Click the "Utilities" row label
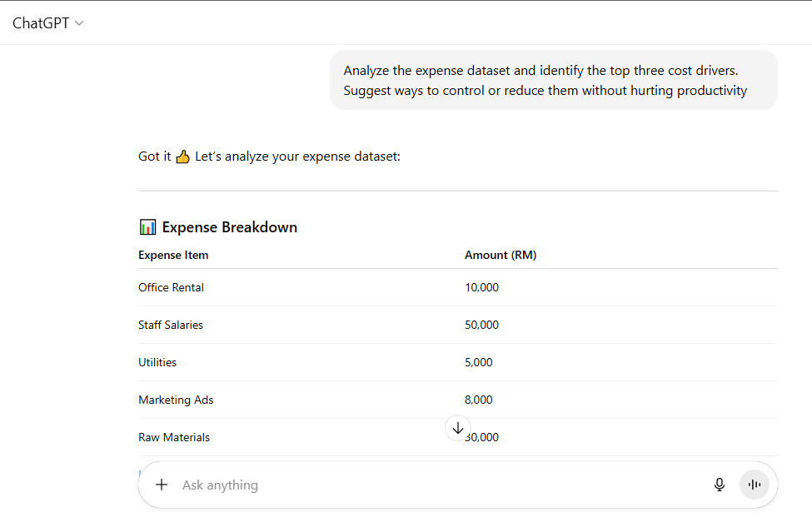Viewport: 812px width, 517px height. [157, 362]
